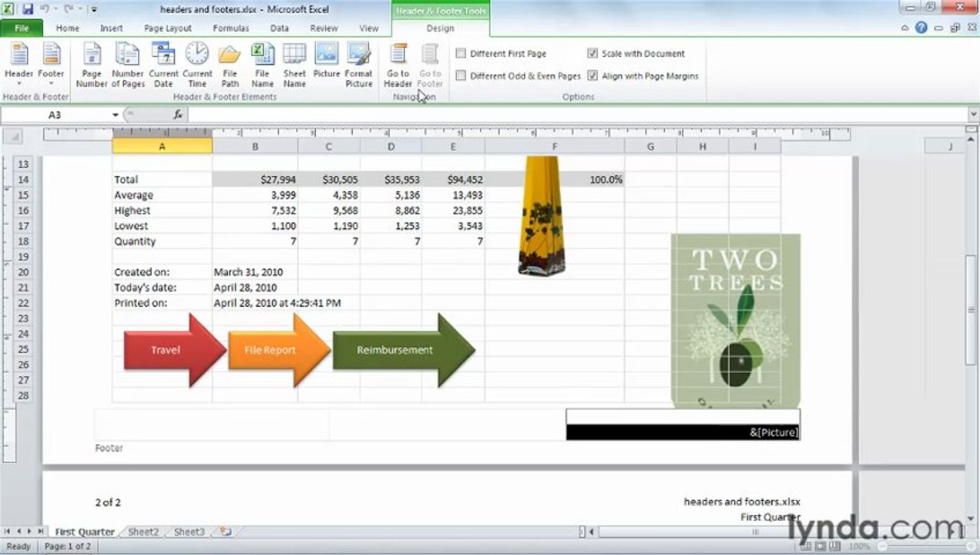980x555 pixels.
Task: Minimize the ribbon caret icon
Action: tap(905, 28)
